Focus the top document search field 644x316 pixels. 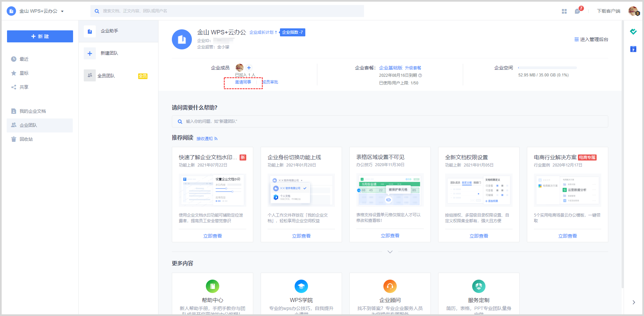click(x=227, y=11)
